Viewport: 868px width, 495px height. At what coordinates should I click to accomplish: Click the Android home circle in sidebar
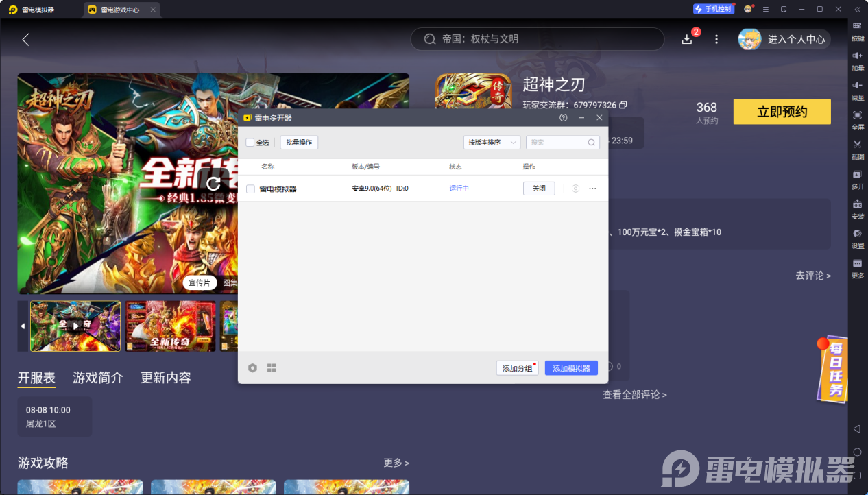click(857, 452)
